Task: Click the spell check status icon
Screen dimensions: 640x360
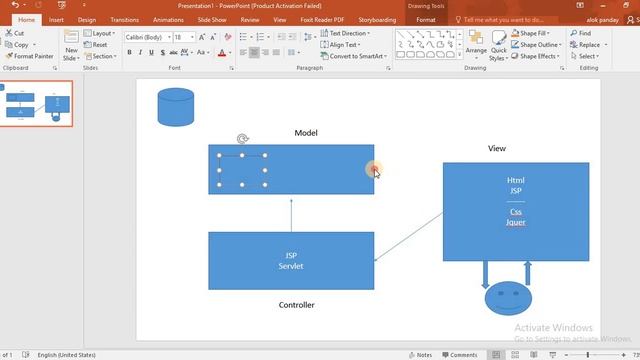Action: 26,355
